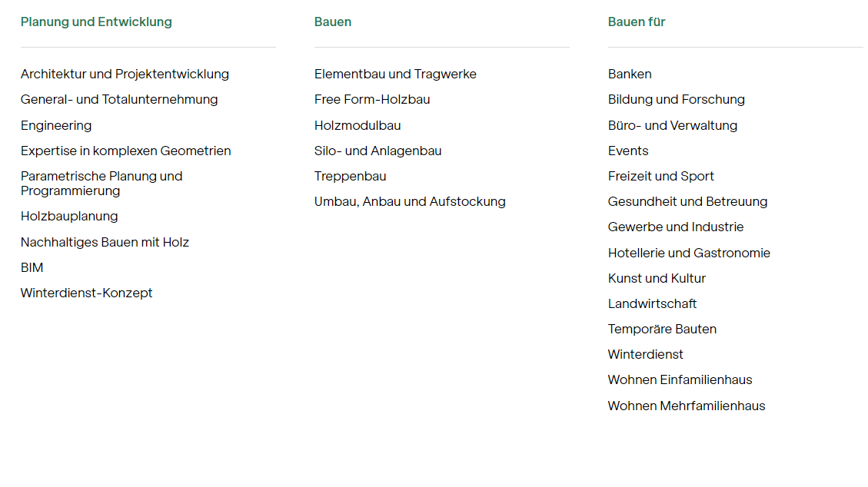
Task: Click General- und Totalunternehmung
Action: click(119, 100)
